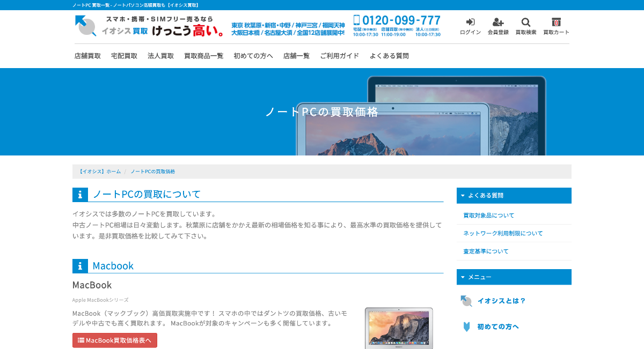Click the イオシス買取 logo arrow icon
Viewport: 644px width, 349px height.
pyautogui.click(x=85, y=26)
